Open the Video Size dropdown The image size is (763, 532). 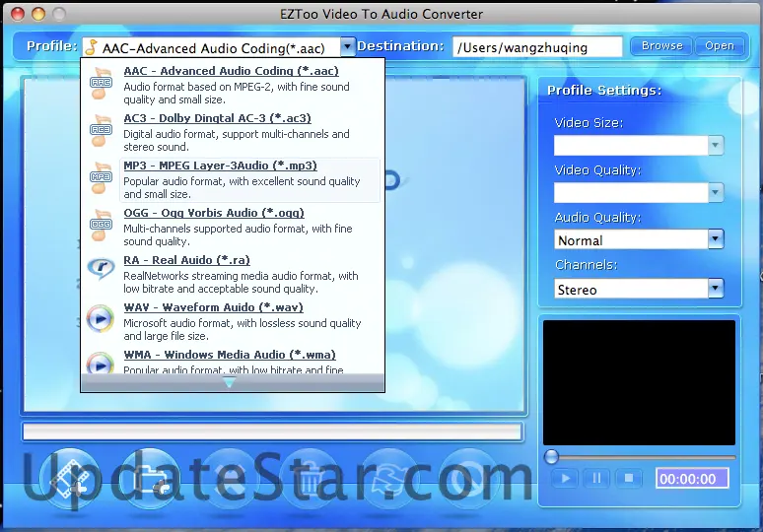[715, 145]
